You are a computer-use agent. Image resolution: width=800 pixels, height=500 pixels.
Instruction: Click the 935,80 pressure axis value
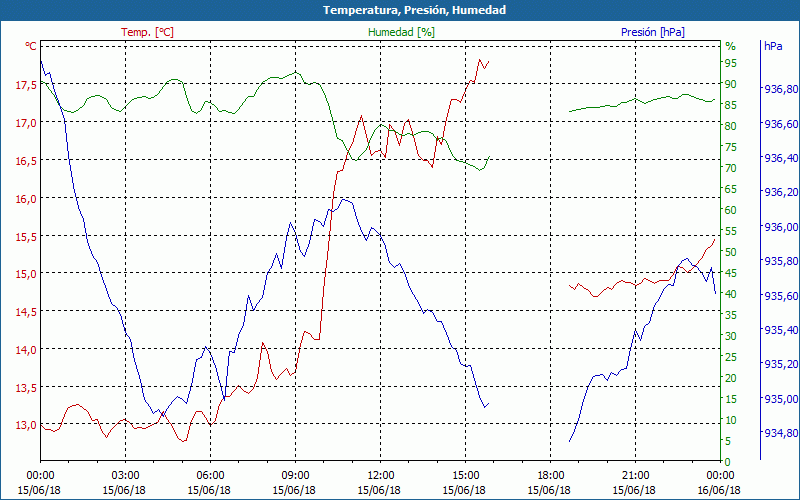click(781, 261)
